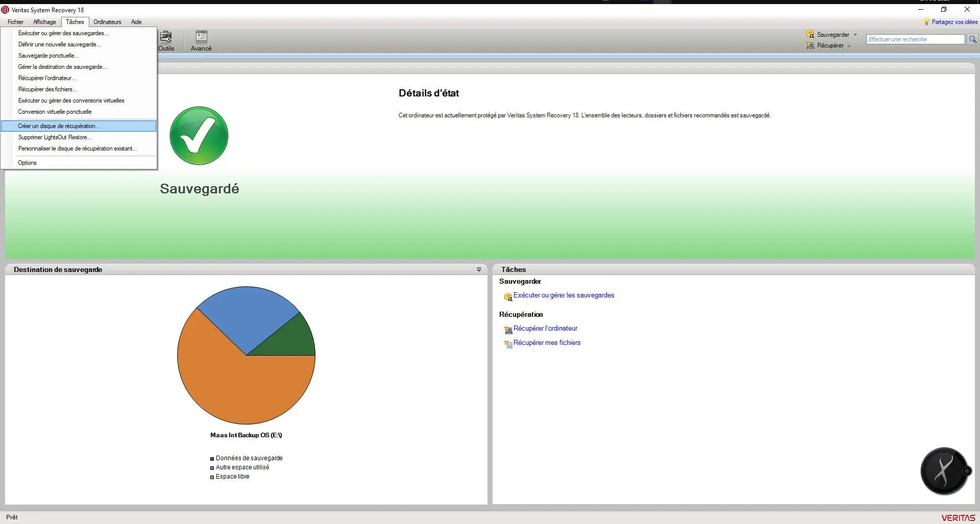Click the Récupérer icon in the toolbar
This screenshot has width=980, height=524.
810,45
